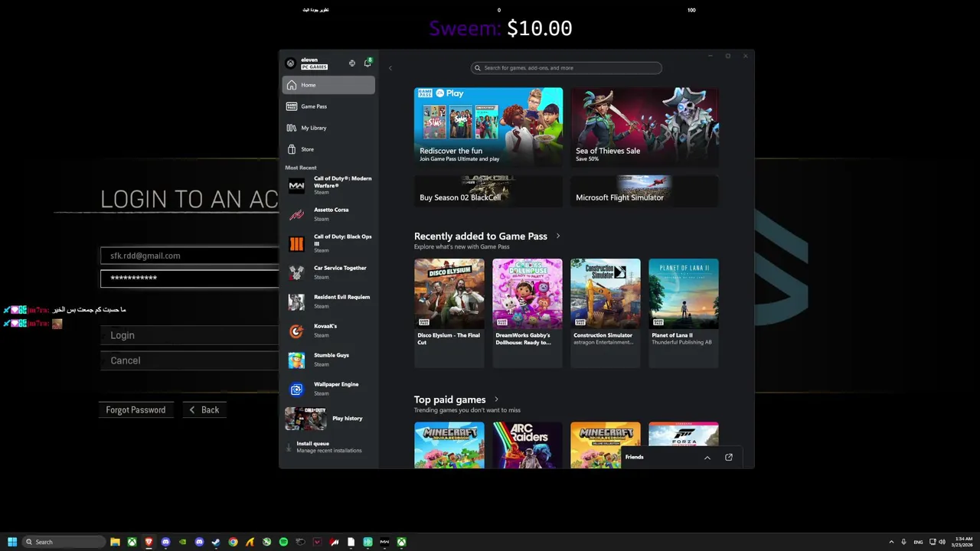The height and width of the screenshot is (551, 980).
Task: Open Install queue manage recent installations
Action: click(x=329, y=447)
